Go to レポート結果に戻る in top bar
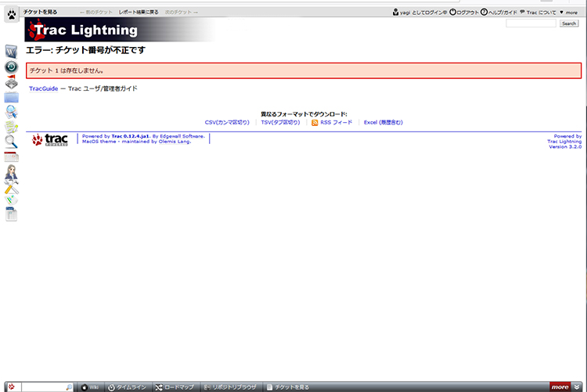 pyautogui.click(x=139, y=13)
